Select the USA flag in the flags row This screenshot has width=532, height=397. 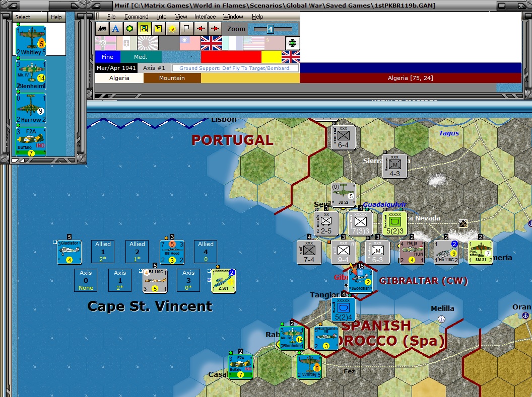pos(253,43)
